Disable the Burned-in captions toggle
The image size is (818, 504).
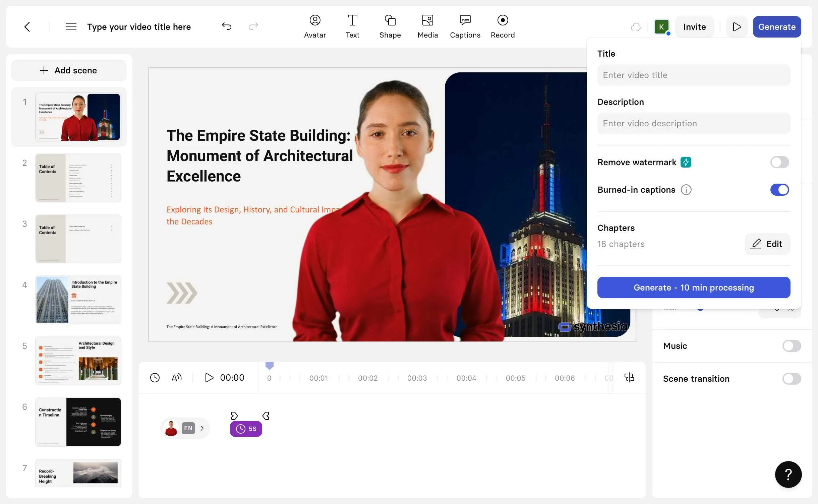[779, 190]
